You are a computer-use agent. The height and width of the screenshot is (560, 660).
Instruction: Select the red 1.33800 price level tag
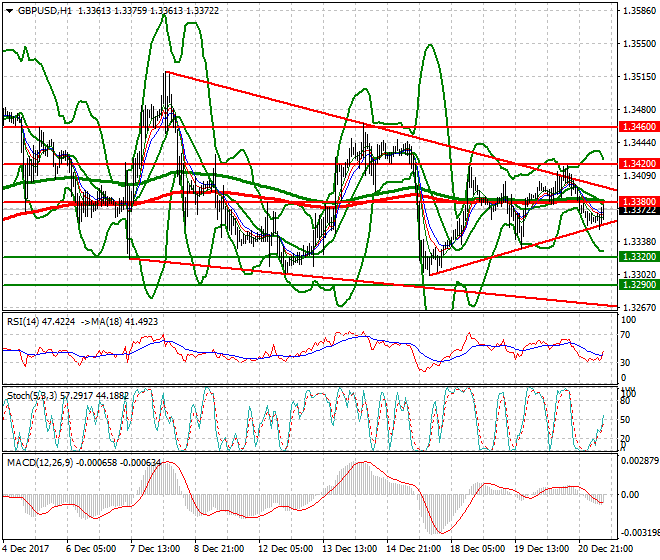(x=639, y=201)
